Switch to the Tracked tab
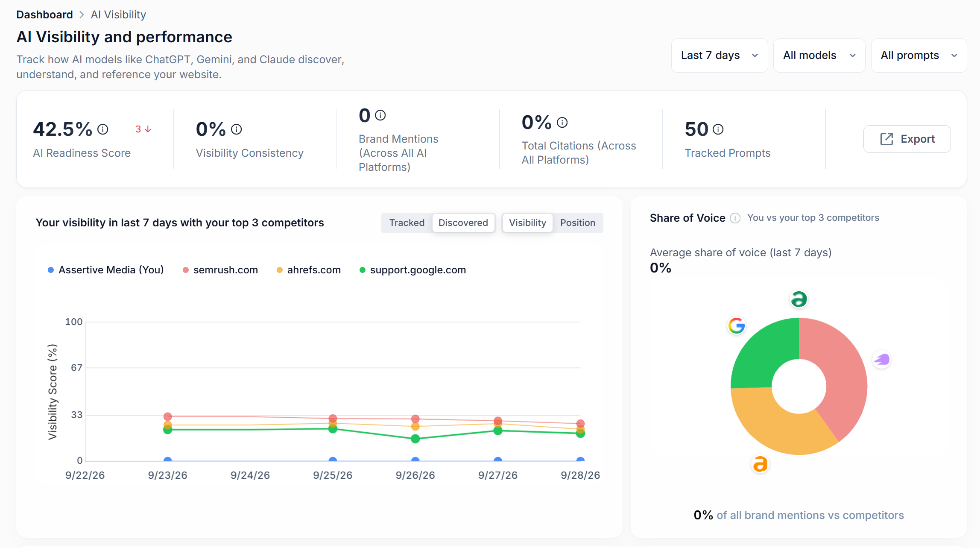This screenshot has height=548, width=980. [x=407, y=223]
